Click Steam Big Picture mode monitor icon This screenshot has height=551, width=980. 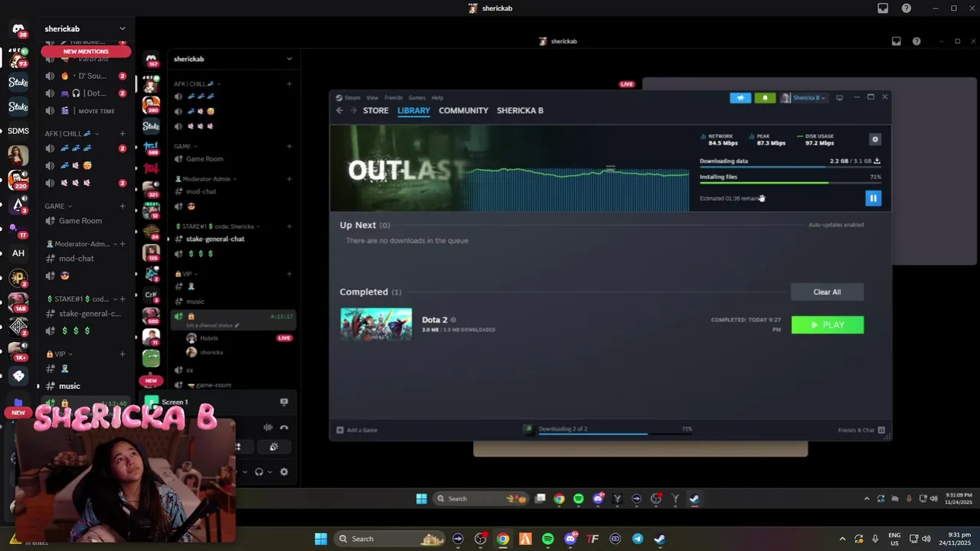[839, 98]
